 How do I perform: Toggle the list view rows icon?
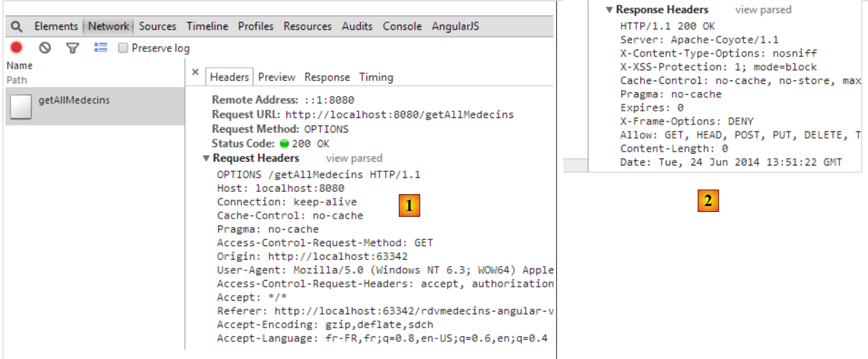tap(101, 48)
